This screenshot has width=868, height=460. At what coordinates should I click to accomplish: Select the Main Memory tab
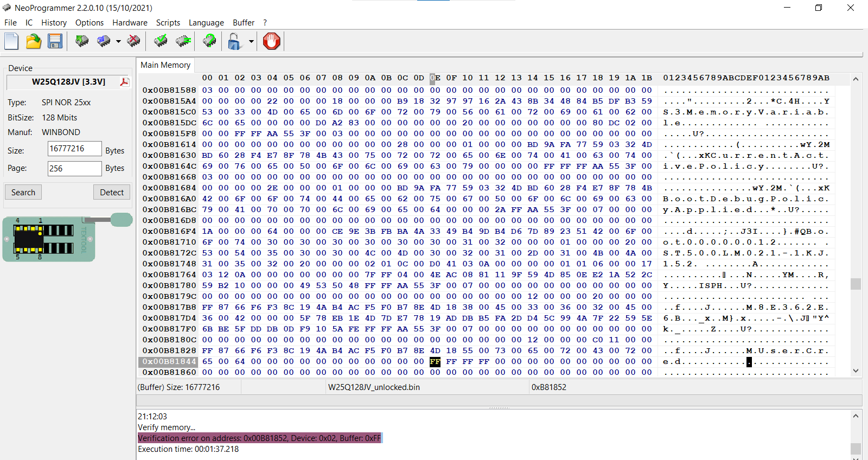[x=165, y=65]
